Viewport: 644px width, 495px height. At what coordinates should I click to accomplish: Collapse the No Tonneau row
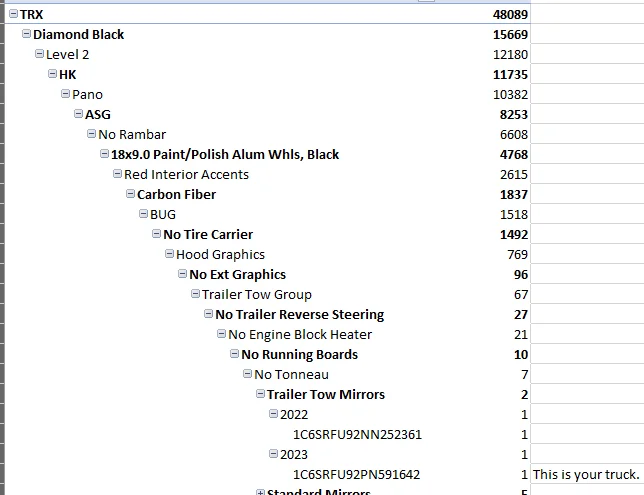pyautogui.click(x=248, y=373)
